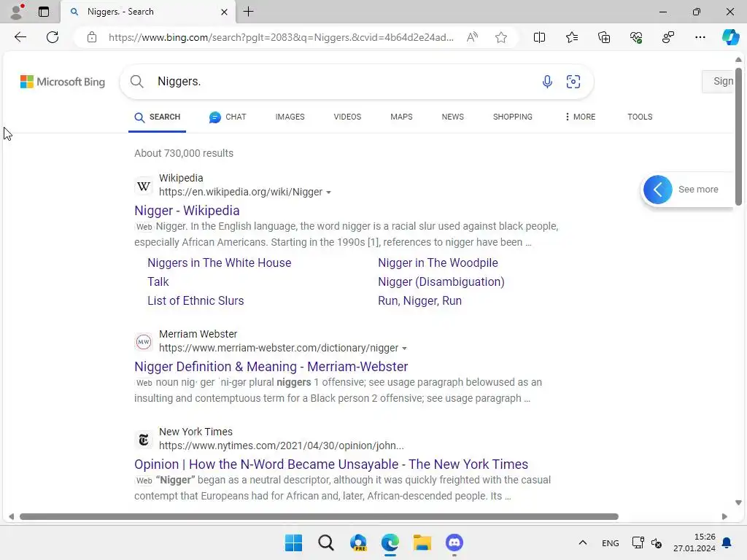Click the search magnifier in Bing box
Image resolution: width=747 pixels, height=560 pixels.
tap(136, 82)
